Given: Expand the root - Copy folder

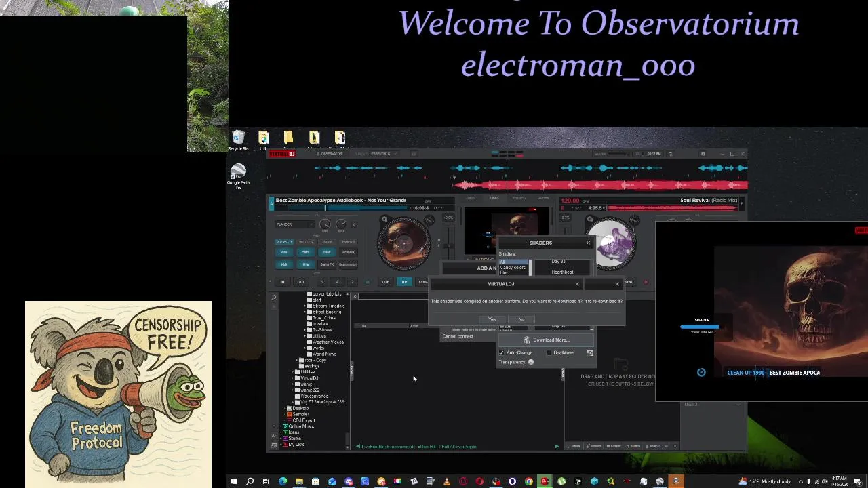Looking at the screenshot, I should tap(297, 360).
